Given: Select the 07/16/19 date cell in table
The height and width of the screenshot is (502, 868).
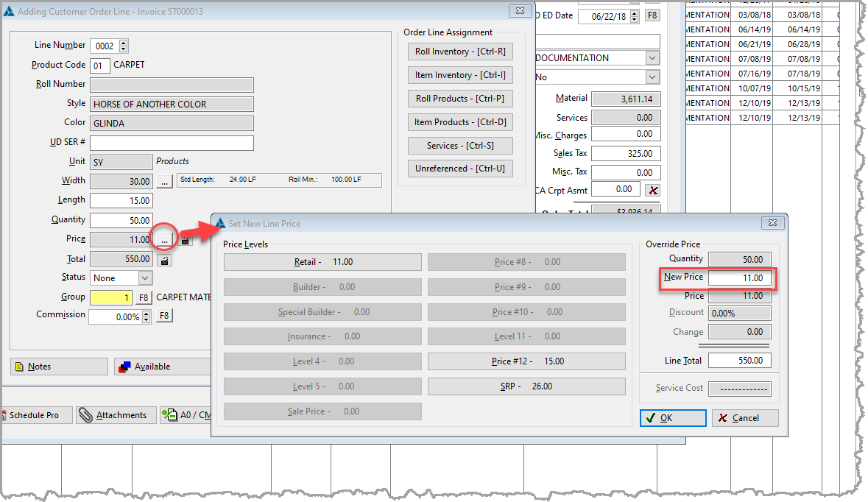Looking at the screenshot, I should 754,73.
